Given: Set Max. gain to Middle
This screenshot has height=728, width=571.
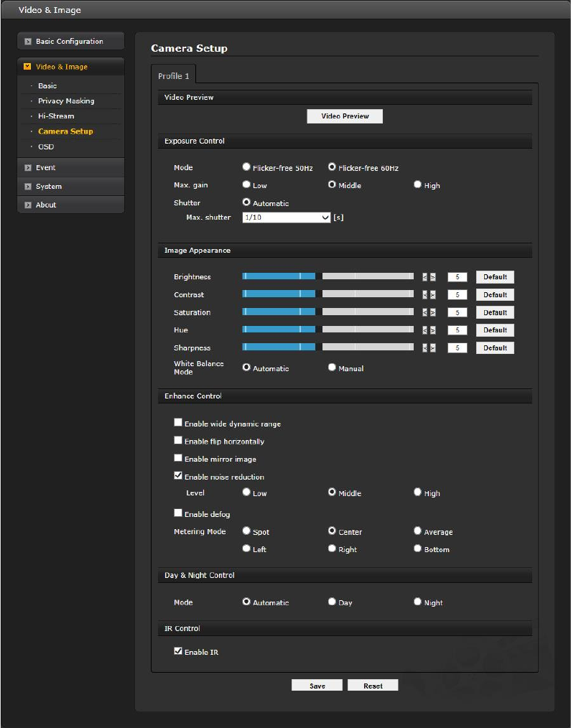Looking at the screenshot, I should [x=332, y=185].
